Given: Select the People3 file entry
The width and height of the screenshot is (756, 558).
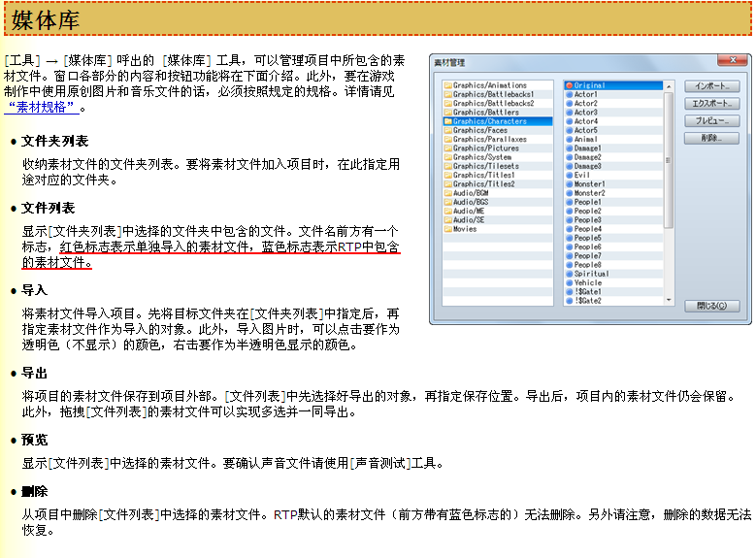Looking at the screenshot, I should 613,220.
